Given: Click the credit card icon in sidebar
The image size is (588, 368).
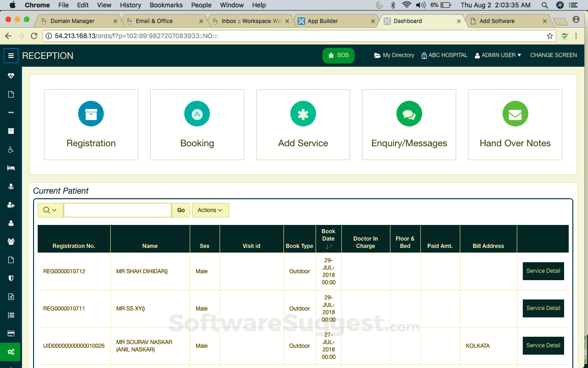Looking at the screenshot, I should tap(11, 333).
